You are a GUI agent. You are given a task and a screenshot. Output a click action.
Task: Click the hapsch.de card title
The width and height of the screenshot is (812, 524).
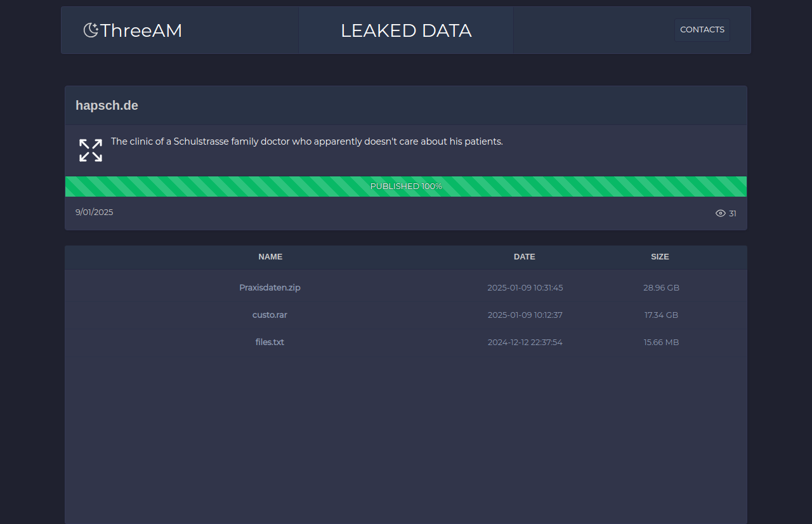coord(107,105)
